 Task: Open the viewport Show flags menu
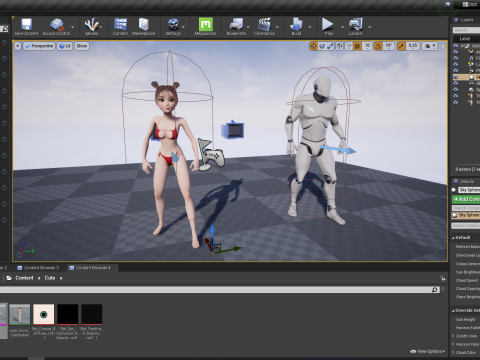[82, 46]
